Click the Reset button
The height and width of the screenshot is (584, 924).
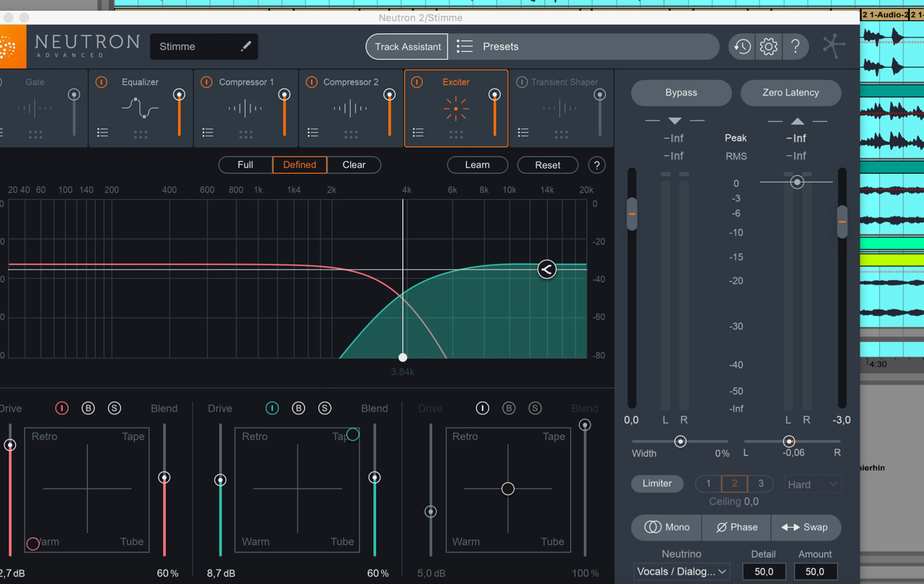[x=548, y=165]
